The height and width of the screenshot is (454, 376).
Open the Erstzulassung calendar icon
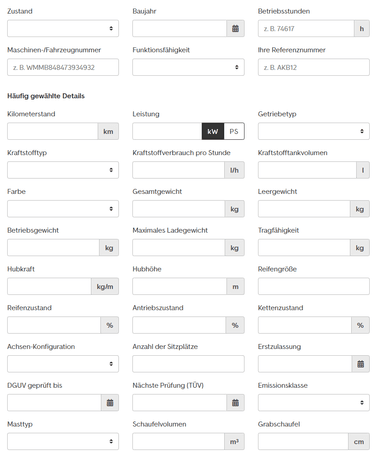pyautogui.click(x=361, y=364)
